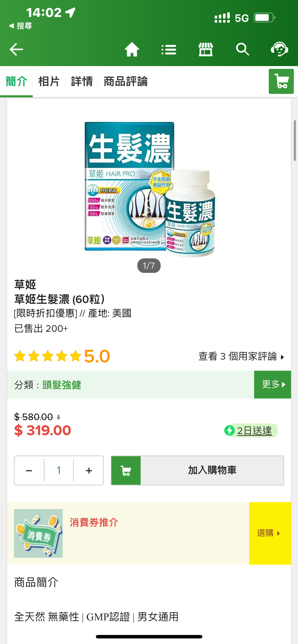Open customer service headset icon
The width and height of the screenshot is (298, 644).
279,49
